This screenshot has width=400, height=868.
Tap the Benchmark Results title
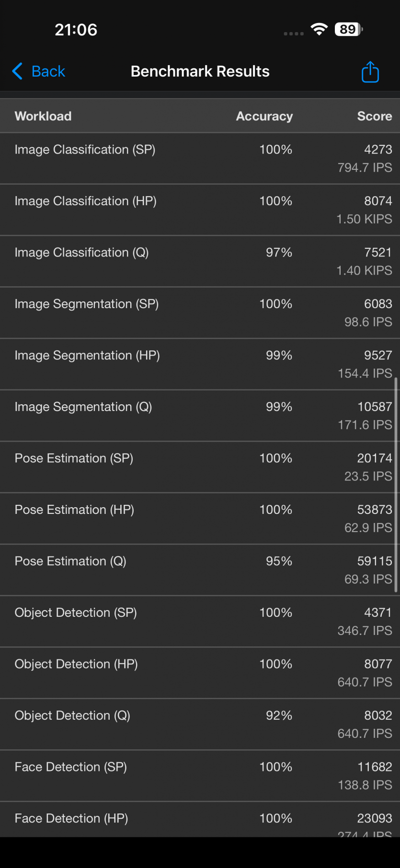[200, 71]
